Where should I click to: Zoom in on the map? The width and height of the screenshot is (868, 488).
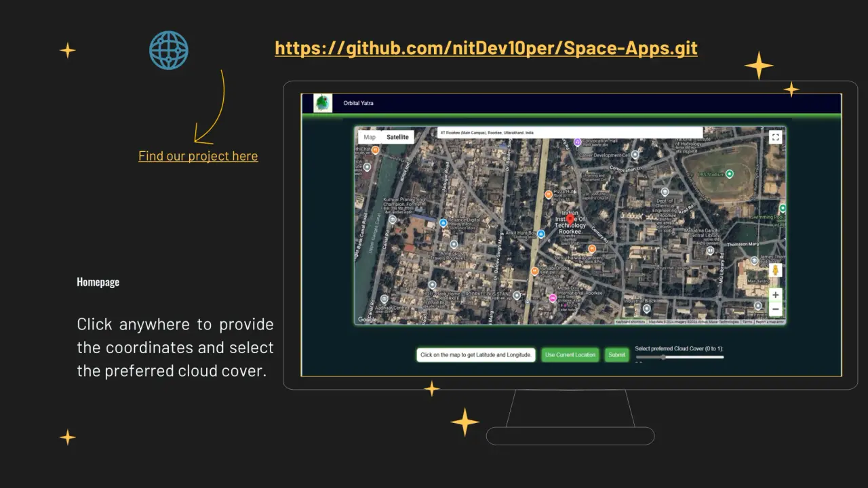click(x=776, y=295)
